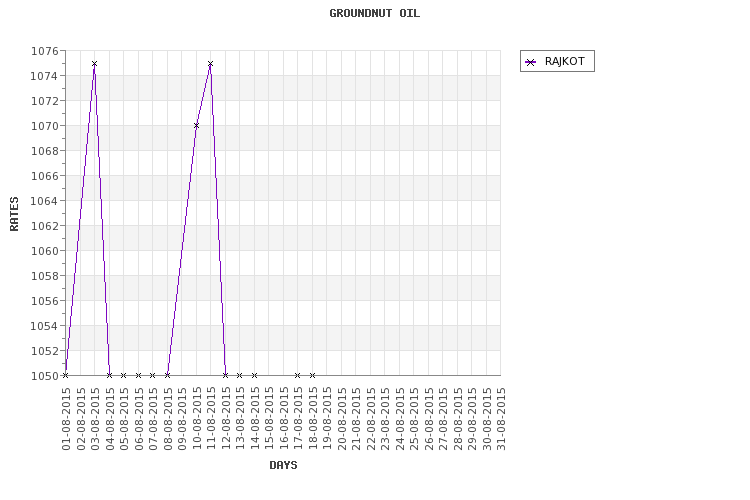Click the 10-08-2015 data marker at 1070

pos(196,125)
